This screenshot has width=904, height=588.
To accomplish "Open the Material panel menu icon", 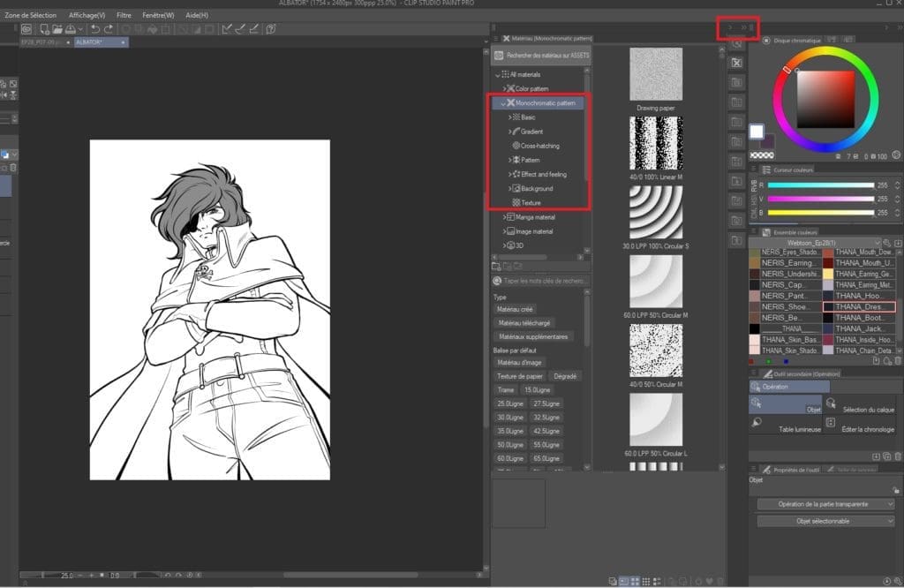I will [x=496, y=39].
